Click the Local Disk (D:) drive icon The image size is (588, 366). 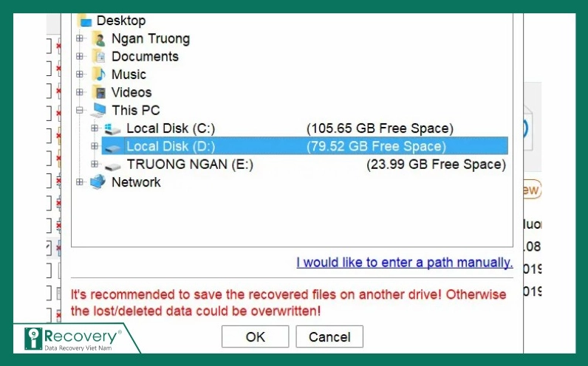click(x=112, y=147)
